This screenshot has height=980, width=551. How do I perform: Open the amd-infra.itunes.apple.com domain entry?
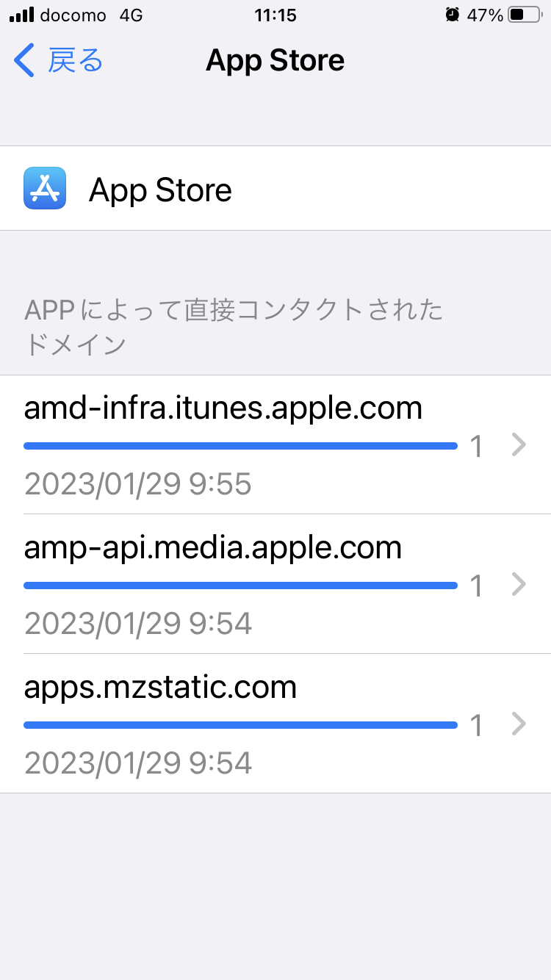[x=223, y=408]
